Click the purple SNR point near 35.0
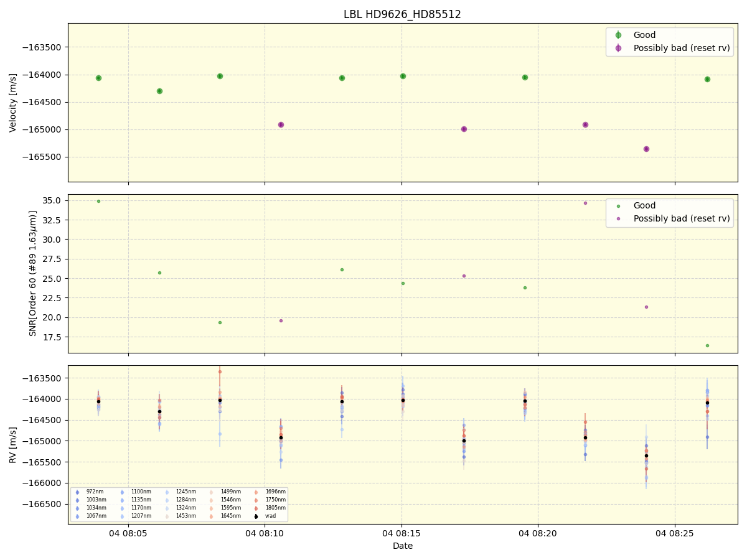Screen dimensions: 747x560 tap(585, 203)
